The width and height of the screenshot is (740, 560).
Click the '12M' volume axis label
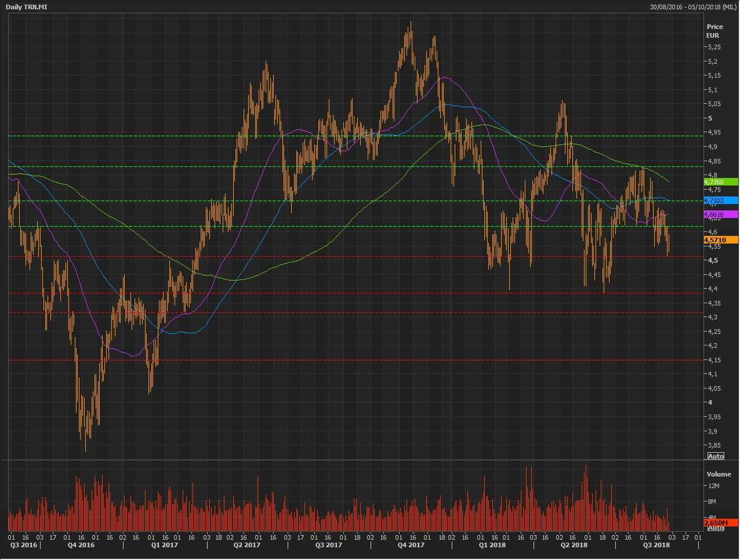pos(713,486)
